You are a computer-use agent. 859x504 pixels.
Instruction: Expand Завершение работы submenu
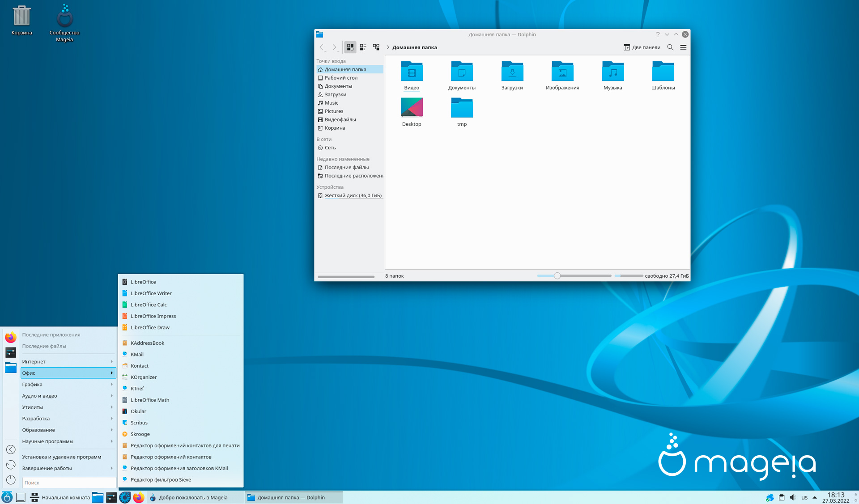pyautogui.click(x=67, y=468)
